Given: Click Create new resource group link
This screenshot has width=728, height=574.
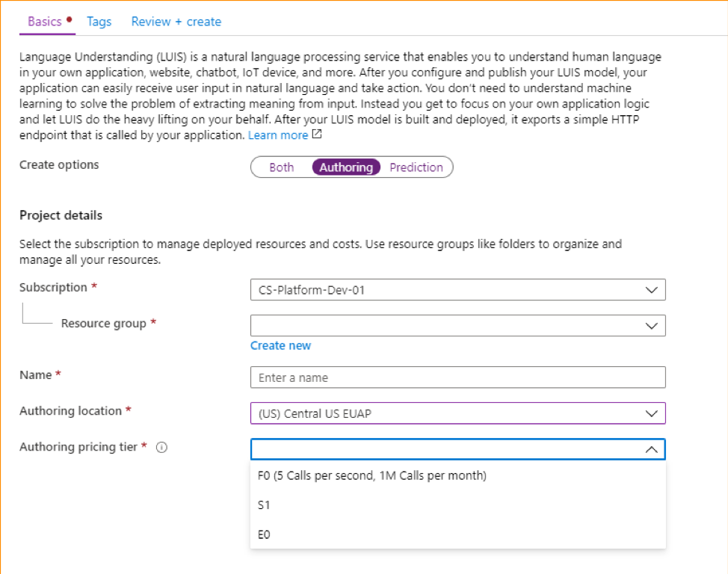Looking at the screenshot, I should [280, 345].
